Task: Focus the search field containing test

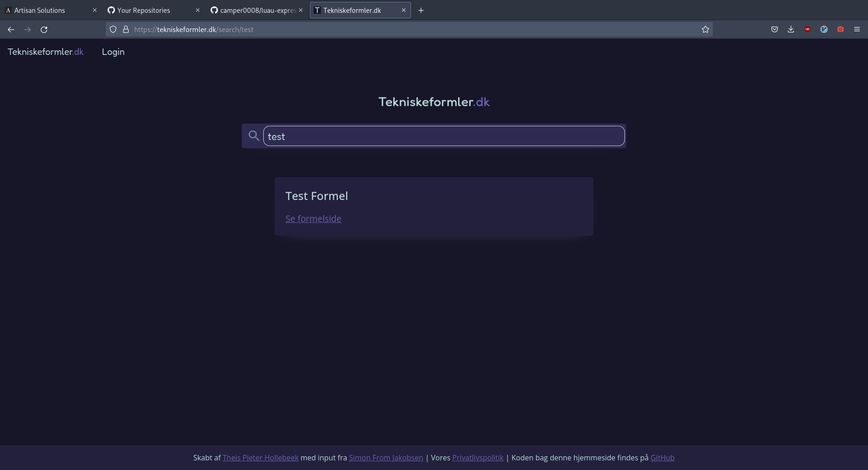Action: point(443,136)
